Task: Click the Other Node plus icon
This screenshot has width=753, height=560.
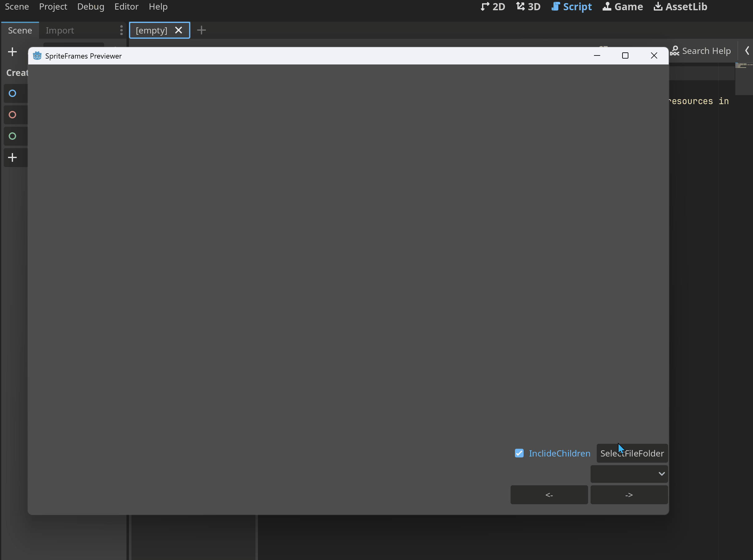Action: pos(12,158)
